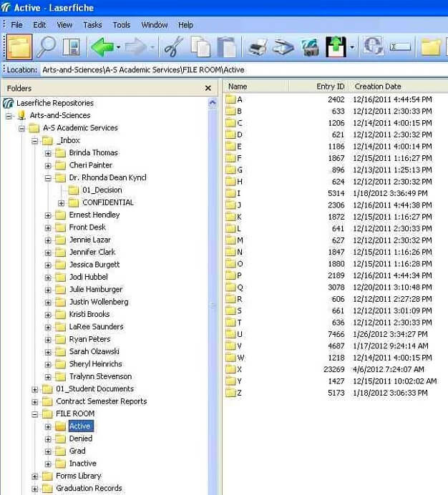Click the text field rename icon

tap(400, 46)
